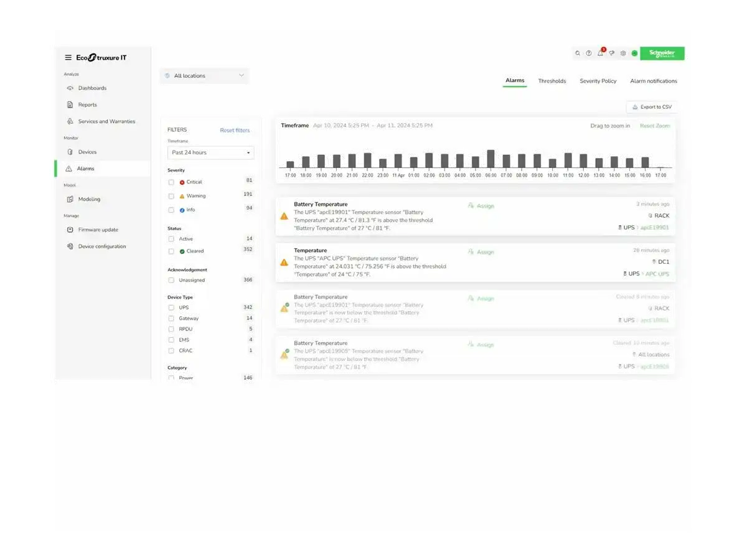Open Firmware update in the sidebar
The height and width of the screenshot is (560, 747).
point(98,230)
